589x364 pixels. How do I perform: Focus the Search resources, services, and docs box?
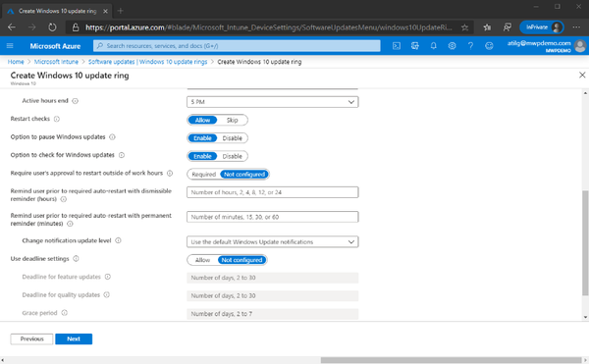[237, 46]
